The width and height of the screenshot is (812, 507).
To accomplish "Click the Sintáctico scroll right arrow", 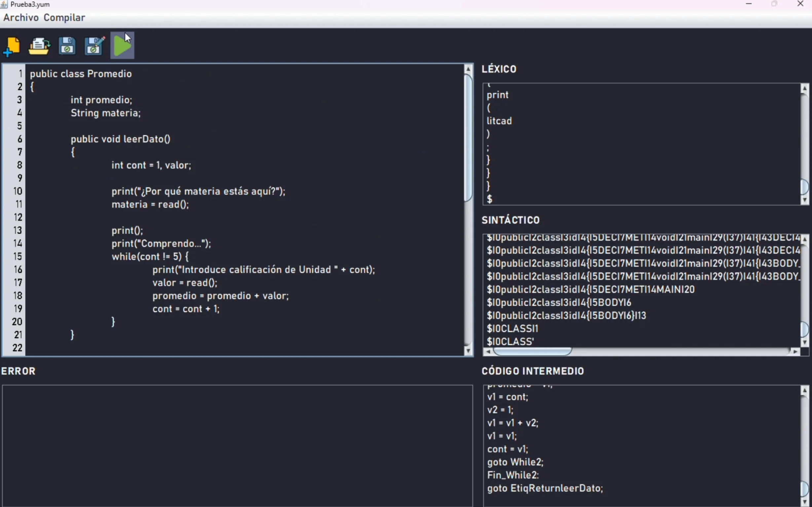I will coord(795,351).
